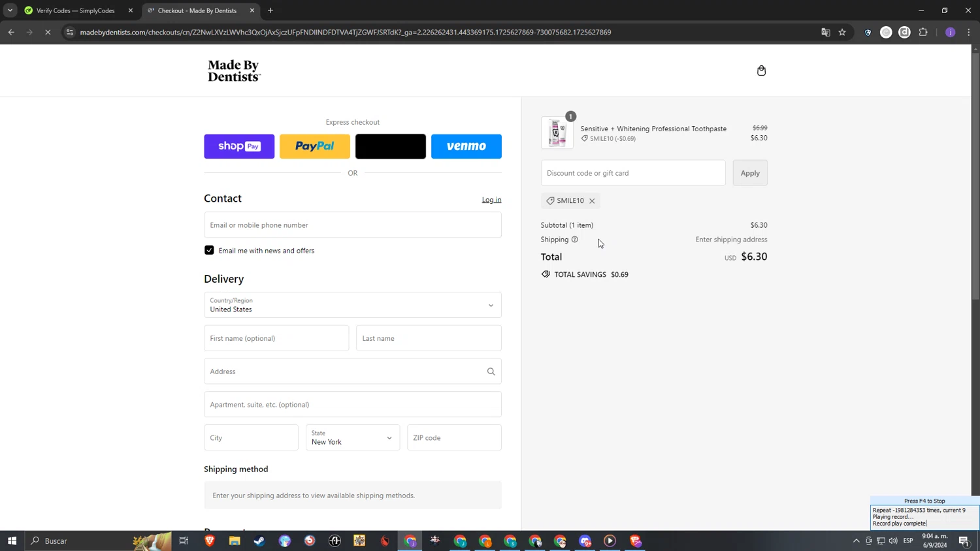The width and height of the screenshot is (980, 551).
Task: View site information icon in address bar
Action: point(70,32)
